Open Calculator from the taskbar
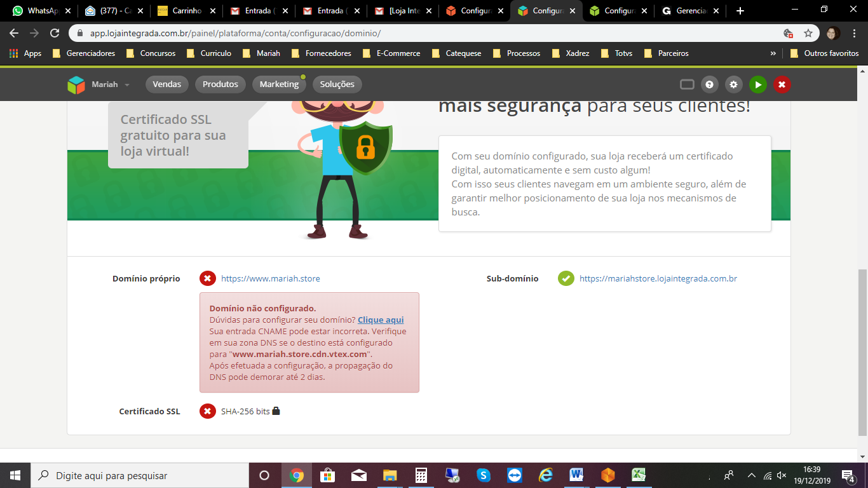 (421, 475)
